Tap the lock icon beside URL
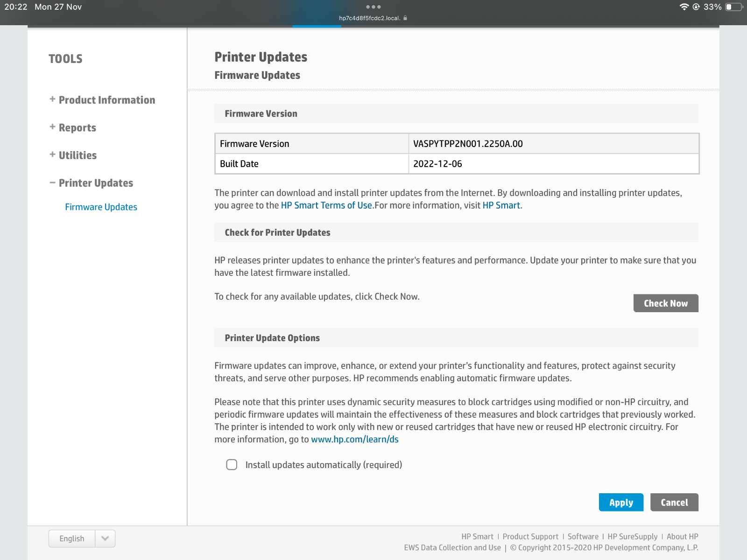This screenshot has width=747, height=560. (405, 18)
